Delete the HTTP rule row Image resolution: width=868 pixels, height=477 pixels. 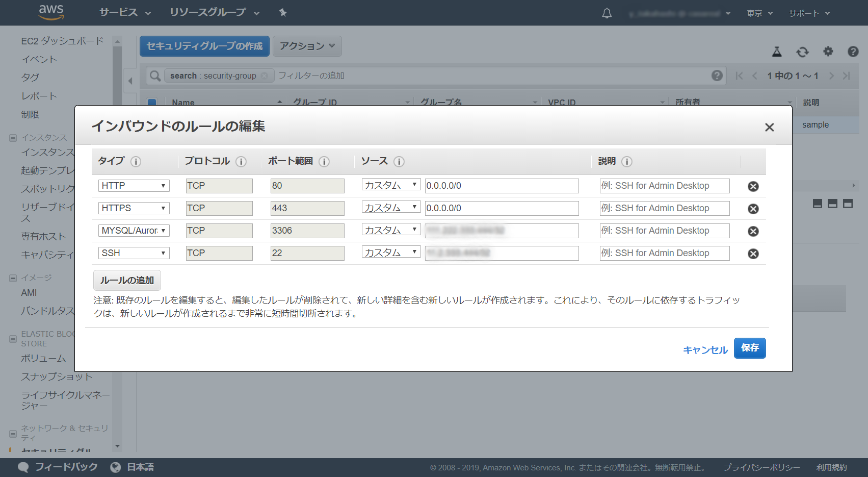[x=753, y=186]
